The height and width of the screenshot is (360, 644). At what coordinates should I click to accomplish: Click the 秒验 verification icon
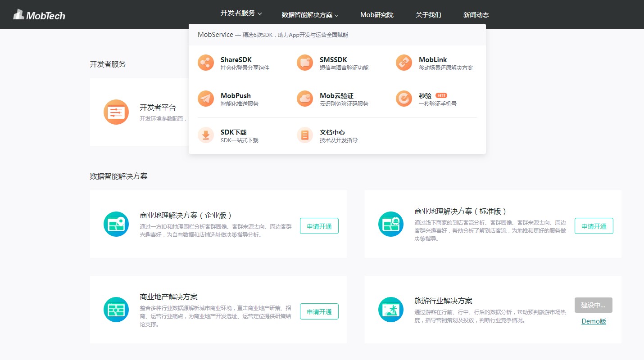point(404,99)
